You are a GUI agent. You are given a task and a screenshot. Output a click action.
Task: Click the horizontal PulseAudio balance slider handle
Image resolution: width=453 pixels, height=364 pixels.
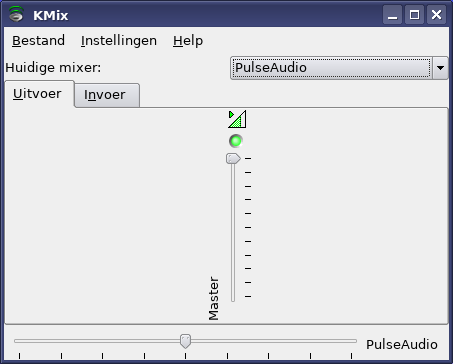[x=185, y=341]
